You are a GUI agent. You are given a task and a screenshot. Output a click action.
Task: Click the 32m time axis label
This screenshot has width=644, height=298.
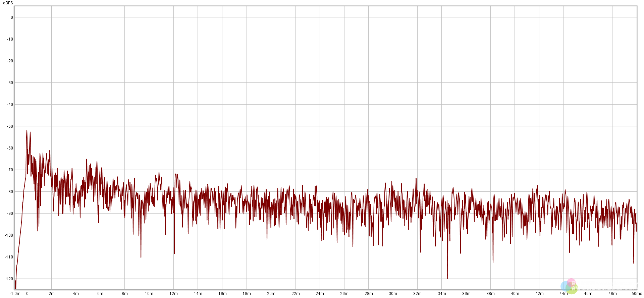418,294
